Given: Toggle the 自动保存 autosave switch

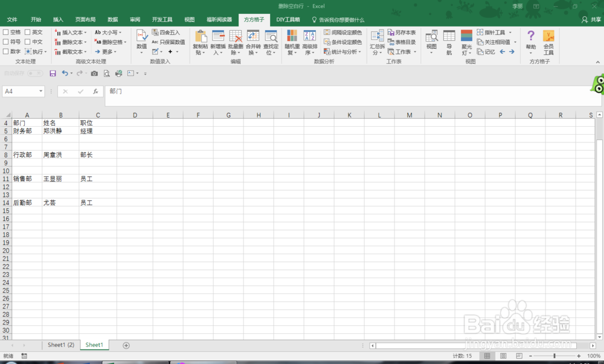Looking at the screenshot, I should coord(35,73).
